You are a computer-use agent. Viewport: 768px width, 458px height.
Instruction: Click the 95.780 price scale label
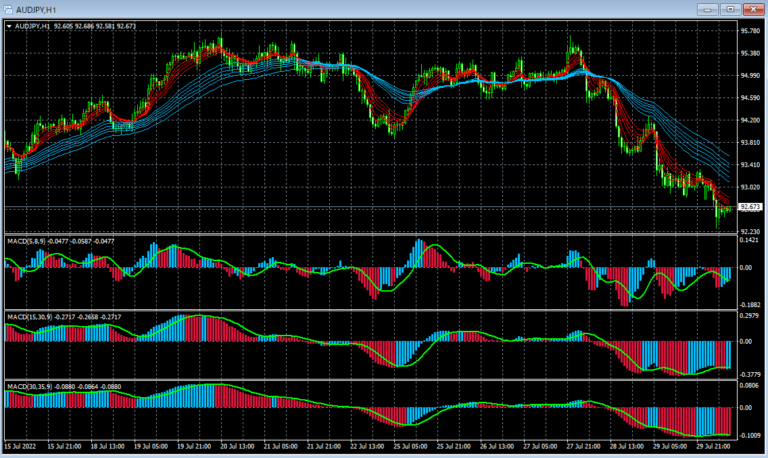tap(750, 30)
